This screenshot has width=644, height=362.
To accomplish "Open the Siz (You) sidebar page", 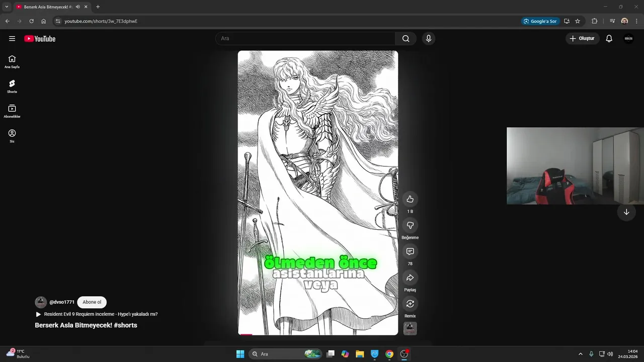I will coord(12,136).
